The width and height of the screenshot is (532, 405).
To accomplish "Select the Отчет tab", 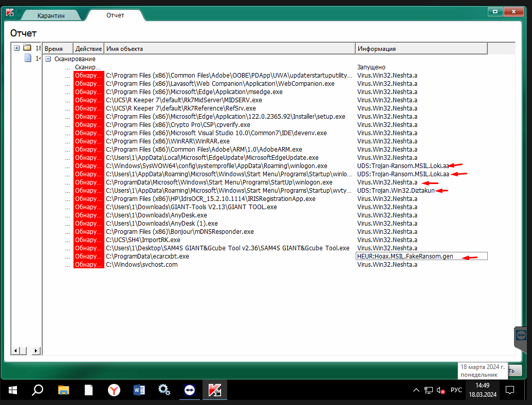I will pos(115,15).
